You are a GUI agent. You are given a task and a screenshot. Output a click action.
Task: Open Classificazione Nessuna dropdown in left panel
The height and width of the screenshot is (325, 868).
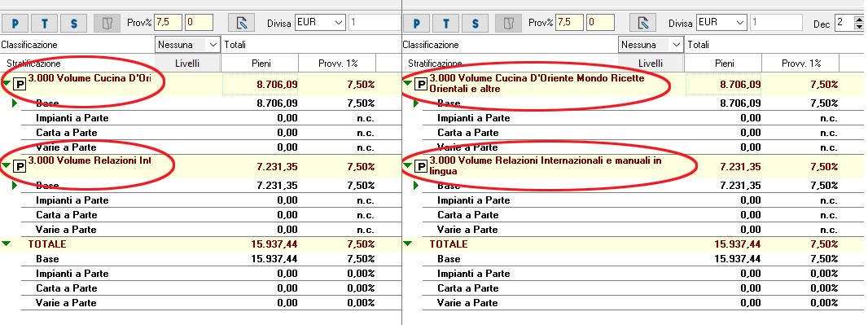pyautogui.click(x=213, y=45)
